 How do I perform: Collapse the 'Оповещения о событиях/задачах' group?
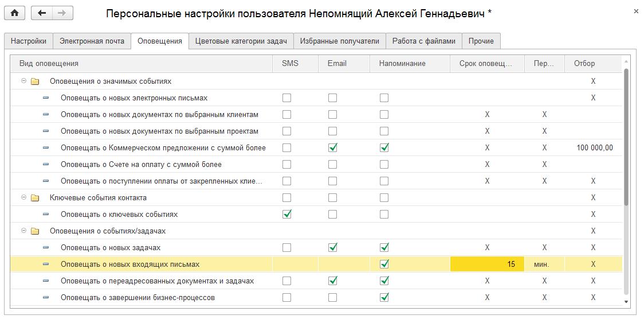(x=23, y=231)
